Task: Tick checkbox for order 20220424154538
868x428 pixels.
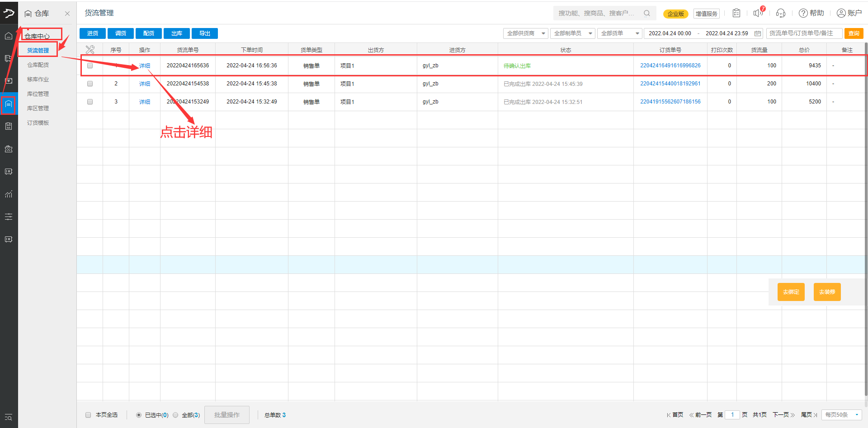Action: 90,84
